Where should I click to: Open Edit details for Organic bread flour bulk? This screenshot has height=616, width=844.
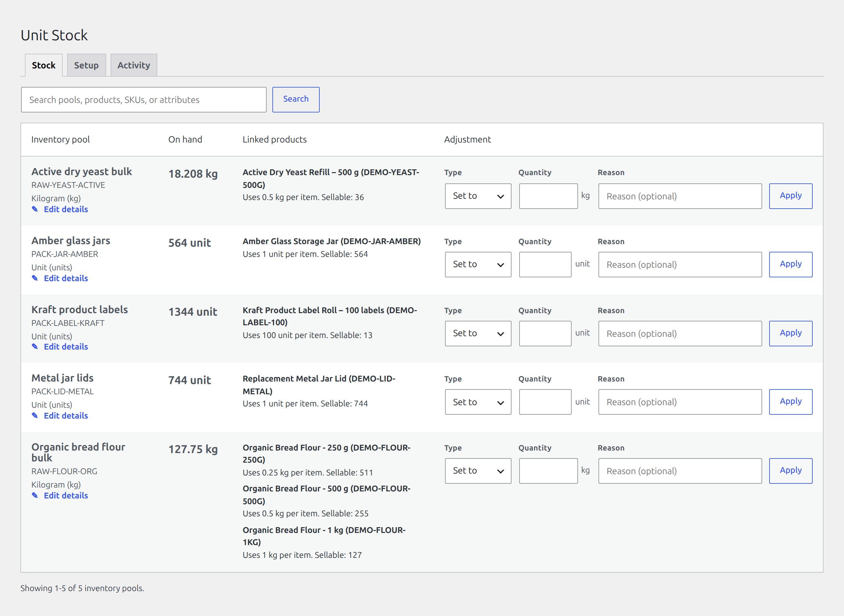tap(66, 496)
